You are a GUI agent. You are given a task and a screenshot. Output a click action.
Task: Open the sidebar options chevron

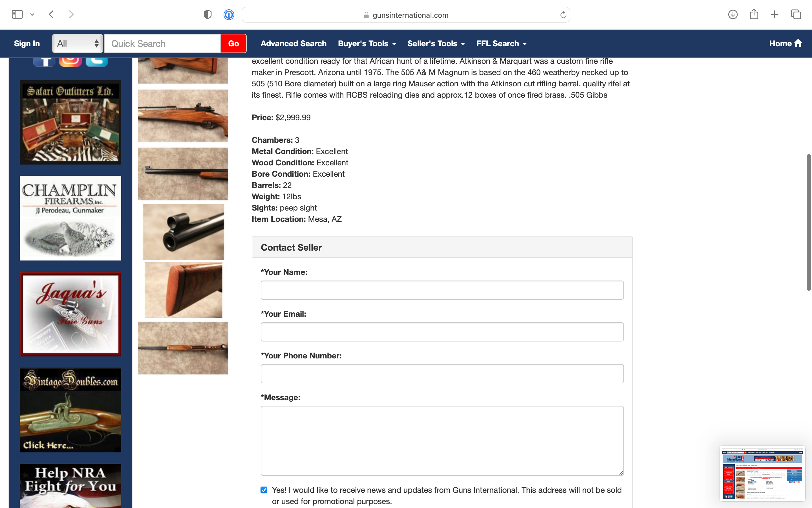coord(32,14)
